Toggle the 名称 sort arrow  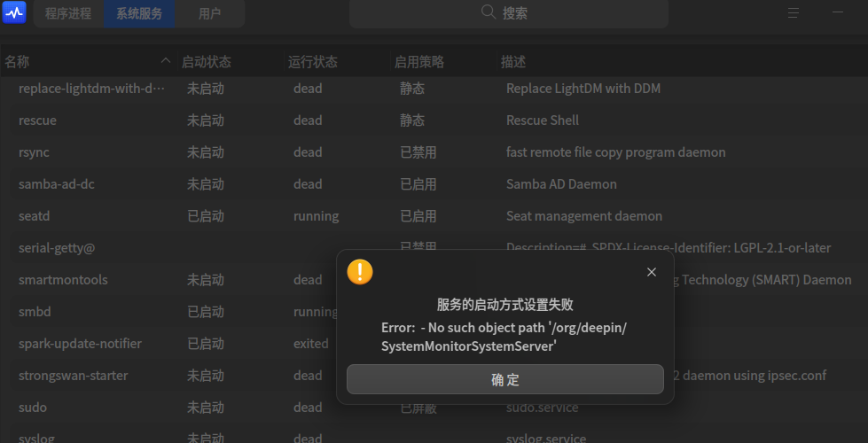[x=165, y=61]
